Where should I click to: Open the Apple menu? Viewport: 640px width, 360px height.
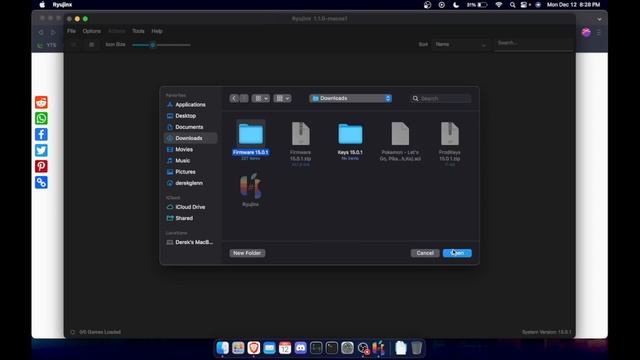point(42,5)
